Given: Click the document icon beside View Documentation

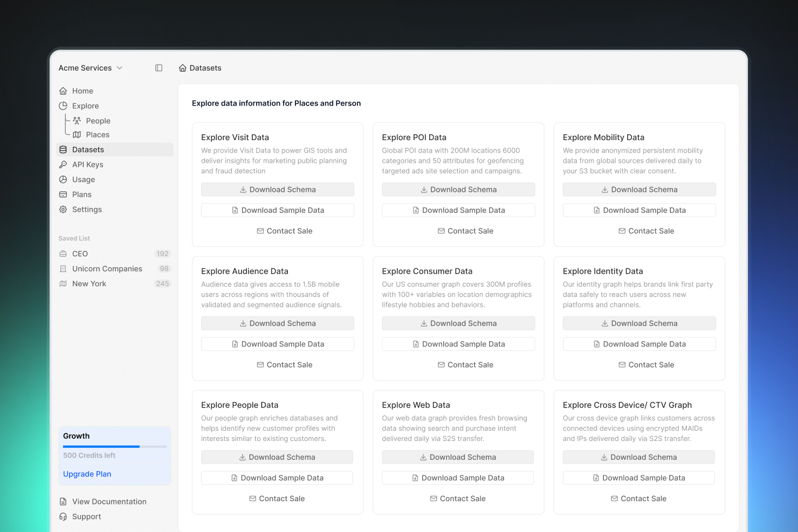Looking at the screenshot, I should pos(63,502).
